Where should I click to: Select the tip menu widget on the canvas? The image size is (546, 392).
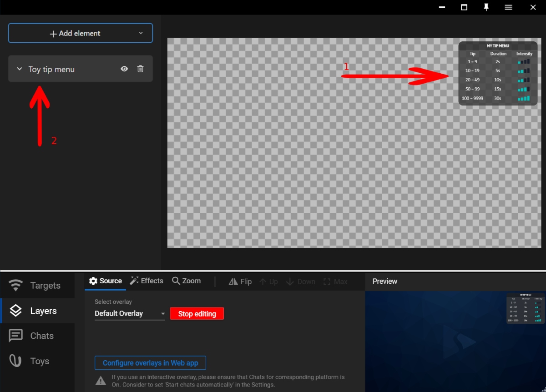(498, 73)
